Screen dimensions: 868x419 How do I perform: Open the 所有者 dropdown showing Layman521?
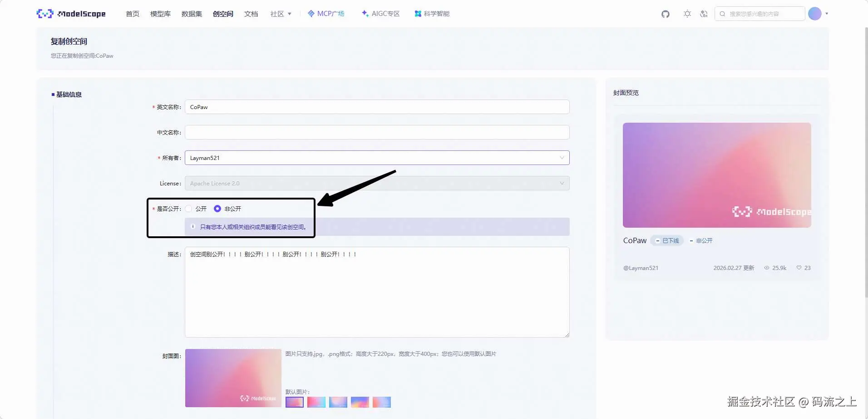(377, 158)
